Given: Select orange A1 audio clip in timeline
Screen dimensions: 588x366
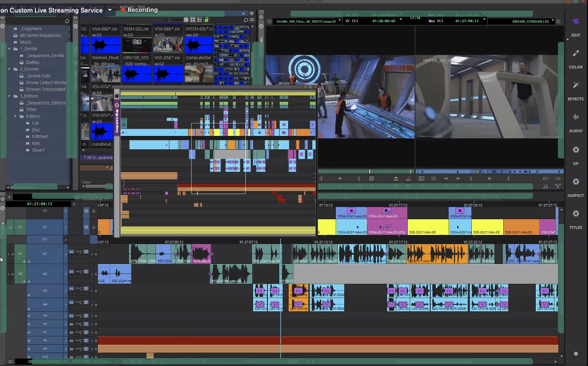Looking at the screenshot, I should tap(437, 254).
